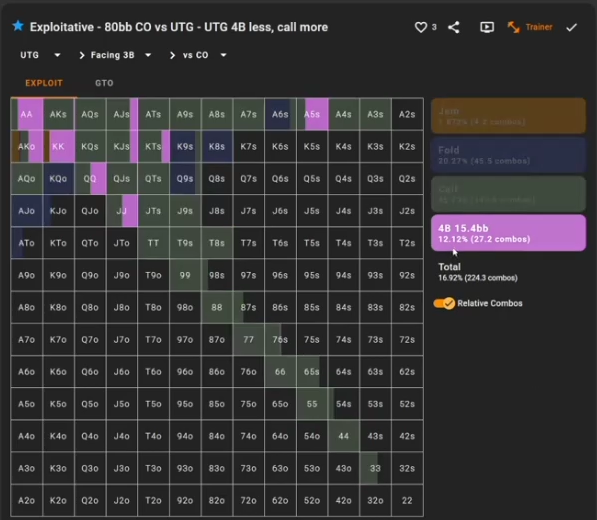Select the AKo cell in the grid
The height and width of the screenshot is (520, 597).
tap(27, 147)
